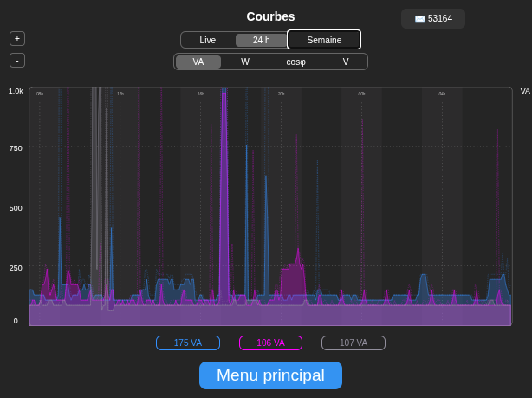Switch to the Semaine view
The height and width of the screenshot is (398, 532).
click(324, 40)
